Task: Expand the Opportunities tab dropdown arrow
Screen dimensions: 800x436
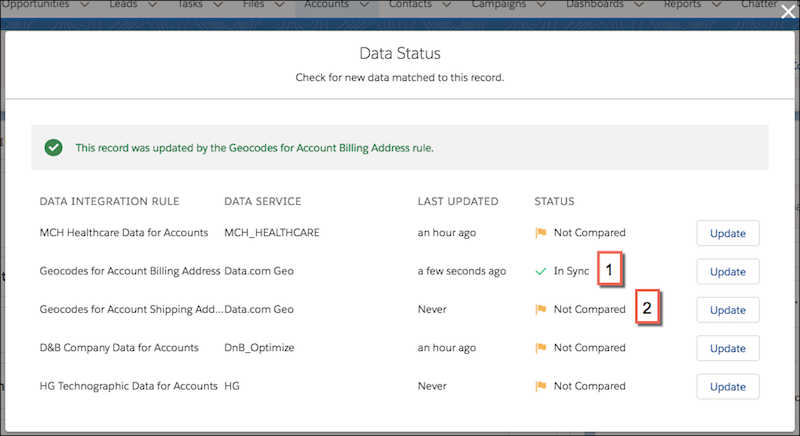Action: coord(85,5)
